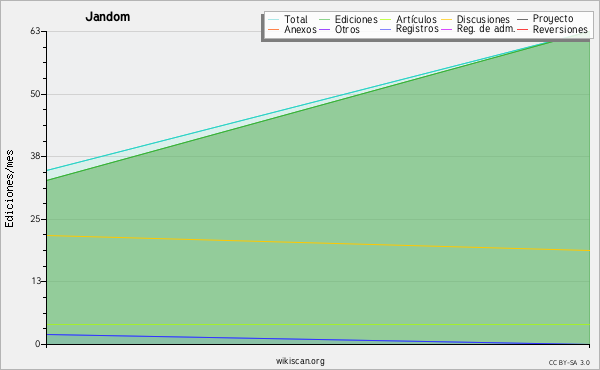Click the Ediciones legend entry
600x370 pixels.
click(348, 19)
